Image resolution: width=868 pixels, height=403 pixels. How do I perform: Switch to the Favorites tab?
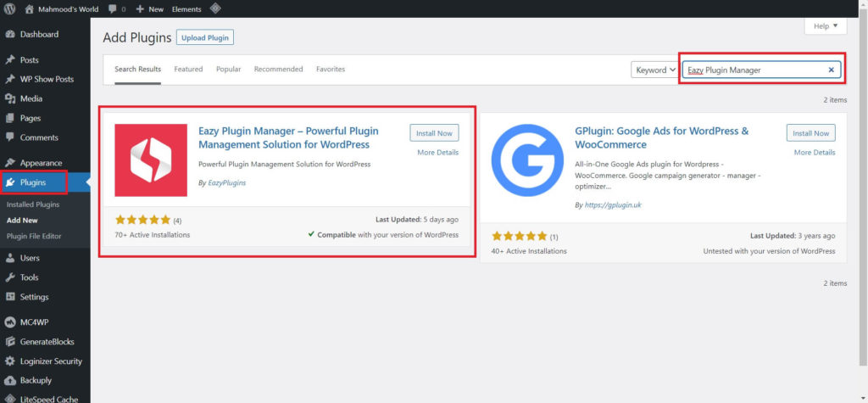[x=331, y=70]
